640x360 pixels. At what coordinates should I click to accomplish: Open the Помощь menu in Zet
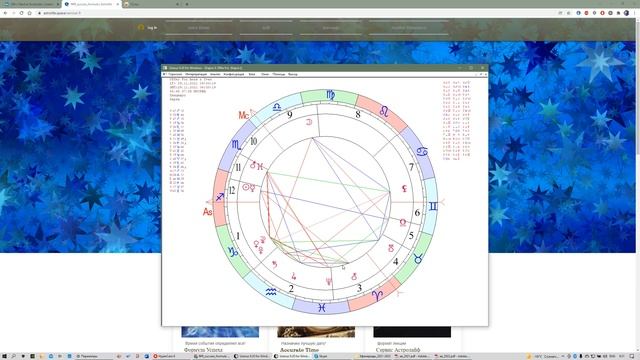(x=279, y=74)
